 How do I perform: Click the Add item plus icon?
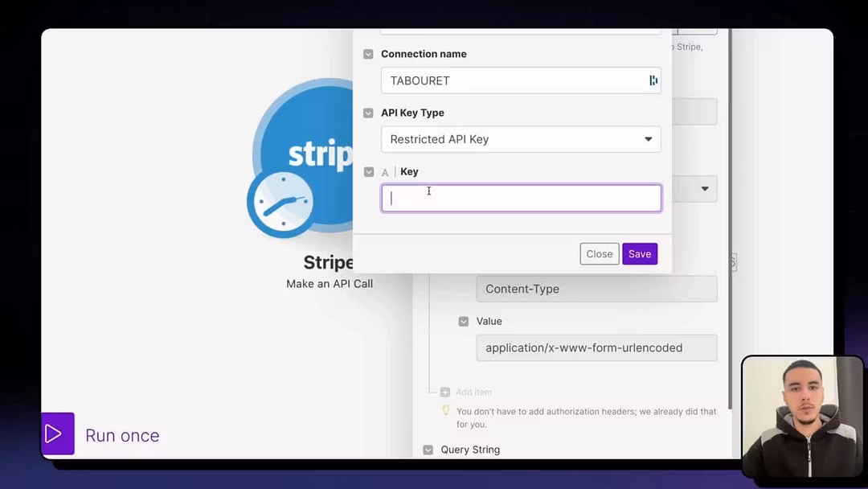pyautogui.click(x=445, y=392)
